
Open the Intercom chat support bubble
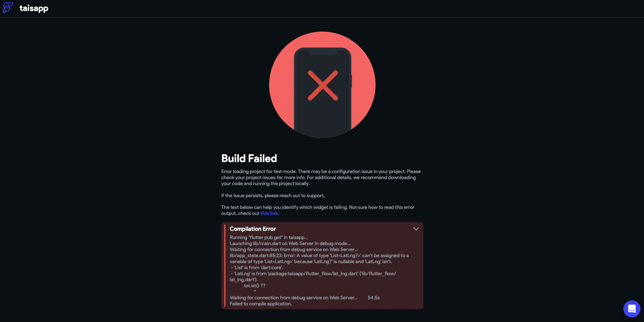tap(631, 309)
